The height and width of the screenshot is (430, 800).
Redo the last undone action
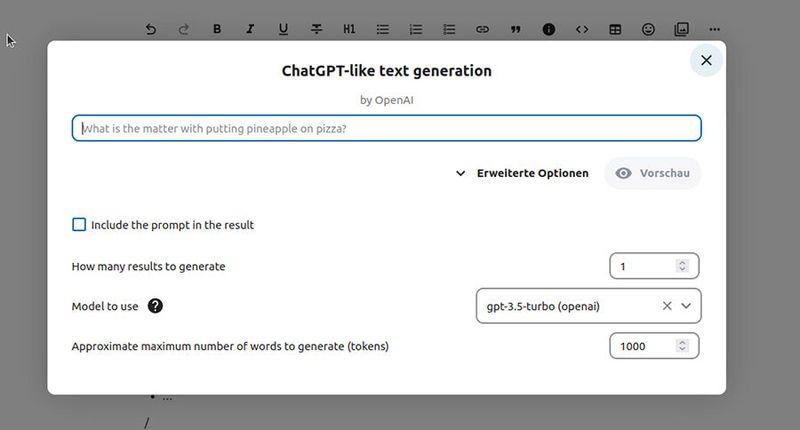(184, 29)
